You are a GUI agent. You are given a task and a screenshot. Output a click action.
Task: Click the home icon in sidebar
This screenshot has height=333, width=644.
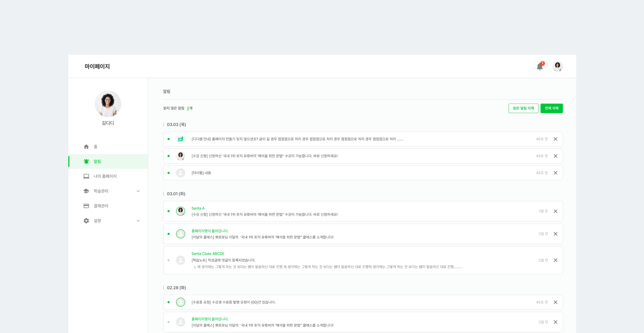pyautogui.click(x=86, y=147)
